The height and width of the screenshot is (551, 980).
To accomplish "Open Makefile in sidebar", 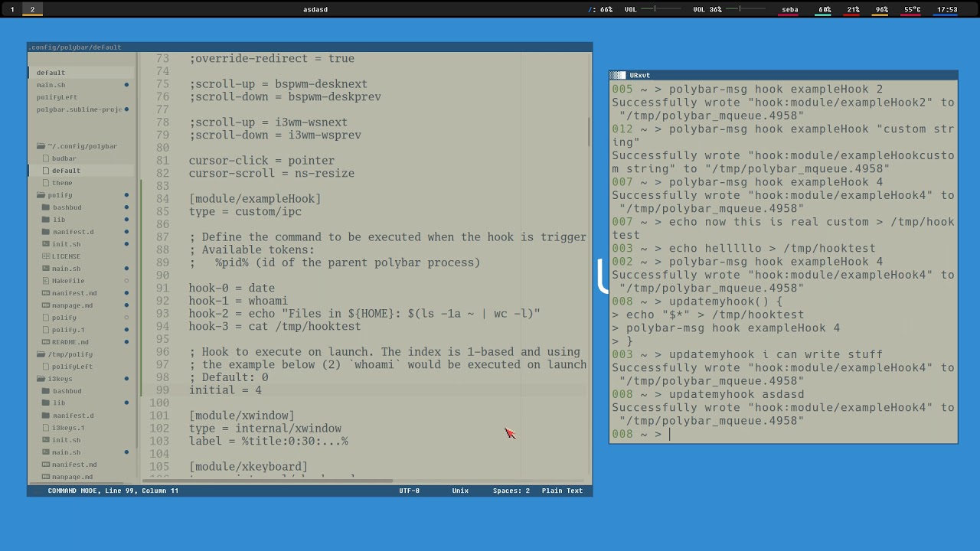I will coord(68,281).
